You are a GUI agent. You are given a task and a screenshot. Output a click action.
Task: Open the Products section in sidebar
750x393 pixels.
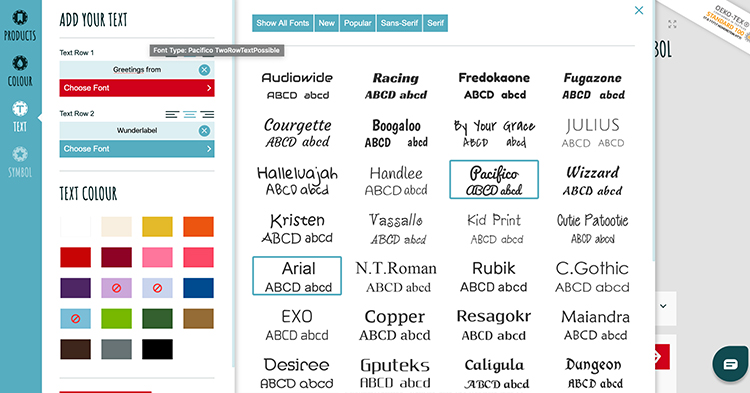tap(20, 26)
